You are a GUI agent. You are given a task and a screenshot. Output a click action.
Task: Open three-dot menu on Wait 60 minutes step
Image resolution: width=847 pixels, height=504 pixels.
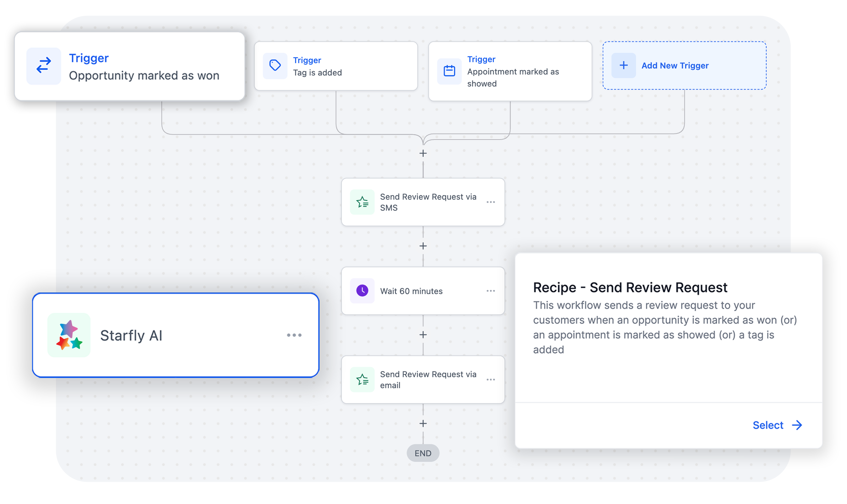490,291
